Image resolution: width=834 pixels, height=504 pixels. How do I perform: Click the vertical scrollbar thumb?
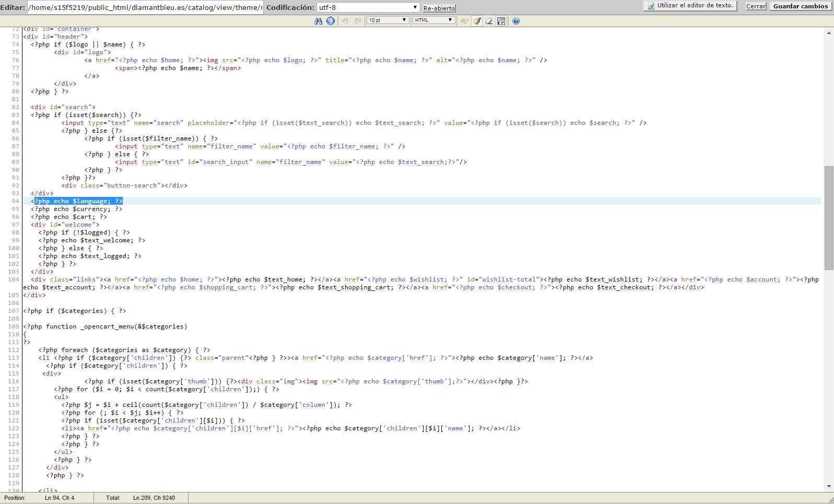[829, 218]
